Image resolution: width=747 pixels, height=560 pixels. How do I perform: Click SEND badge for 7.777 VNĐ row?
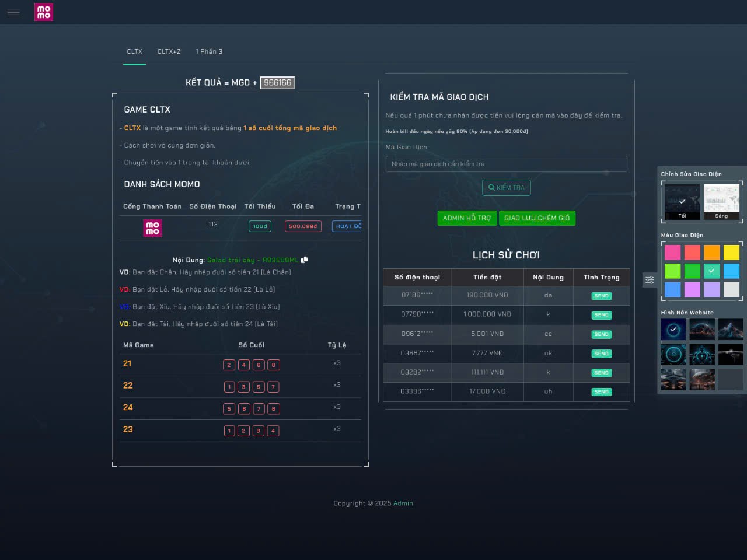tap(601, 353)
